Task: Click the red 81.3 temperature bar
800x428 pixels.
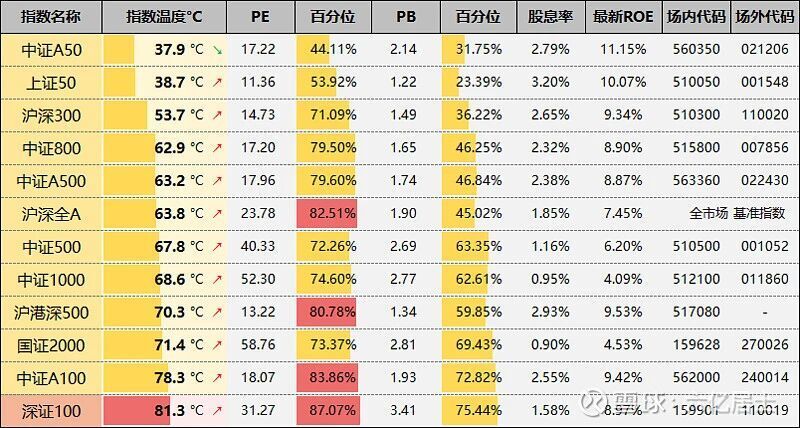Action: (x=137, y=410)
